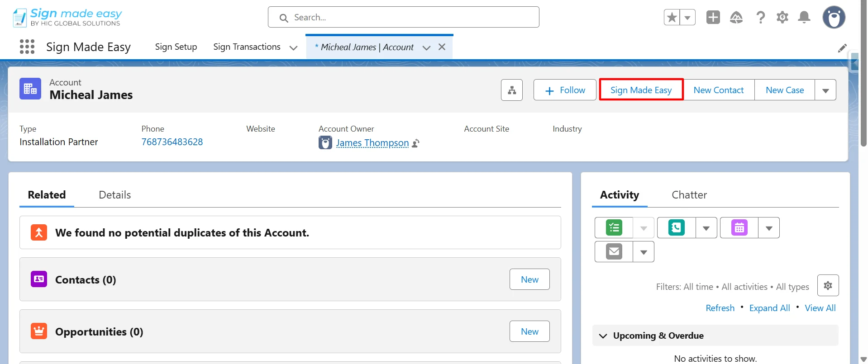Open user profile avatar menu

[x=834, y=17]
